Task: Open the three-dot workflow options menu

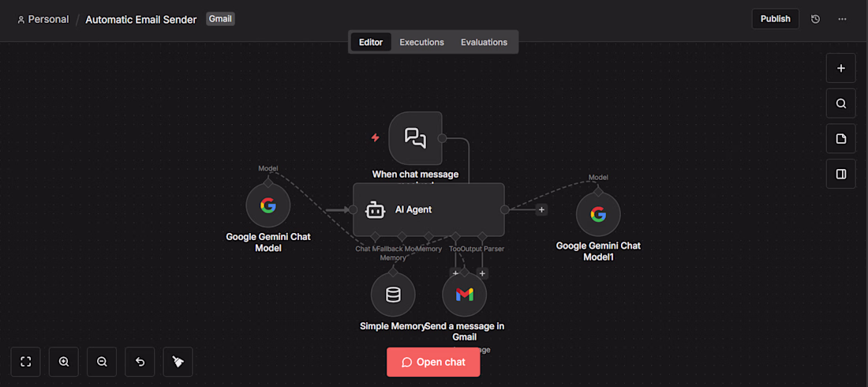Action: [x=842, y=19]
